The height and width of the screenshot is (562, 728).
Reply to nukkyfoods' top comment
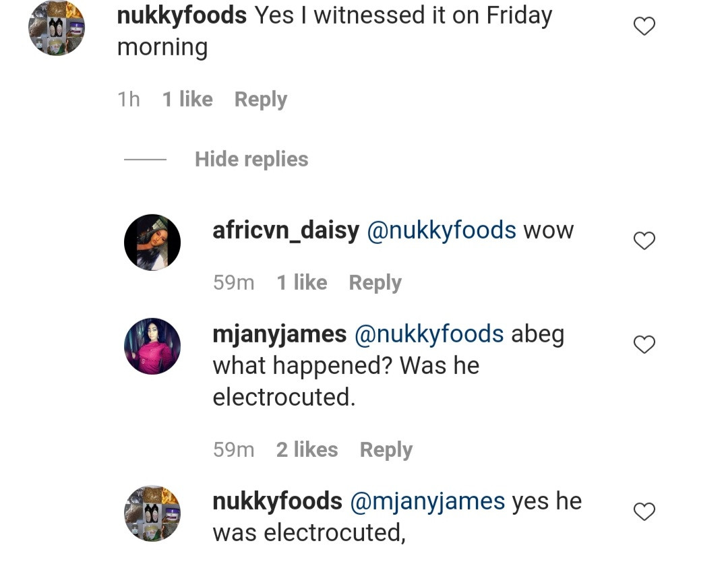261,100
